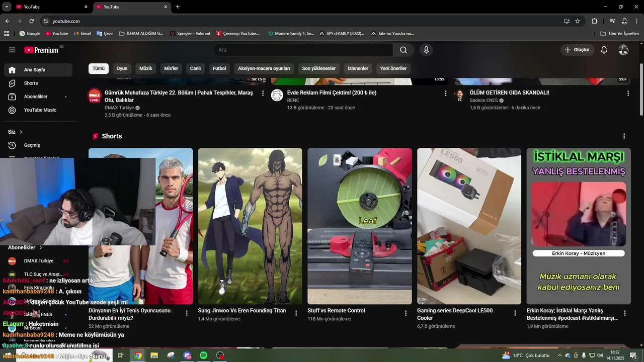Screen dimensions: 644x362
Task: Open a new browser tab
Action: pos(178,7)
